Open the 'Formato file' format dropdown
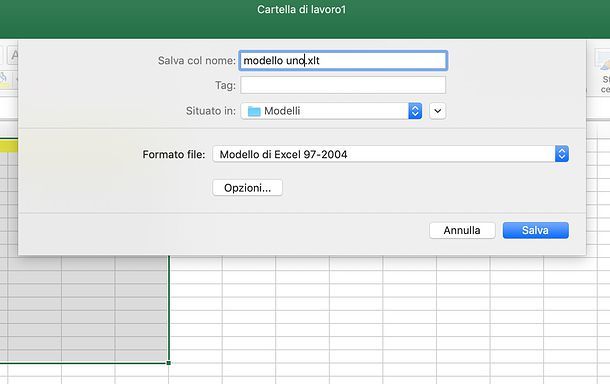Viewport: 610px width, 384px height. [x=391, y=154]
